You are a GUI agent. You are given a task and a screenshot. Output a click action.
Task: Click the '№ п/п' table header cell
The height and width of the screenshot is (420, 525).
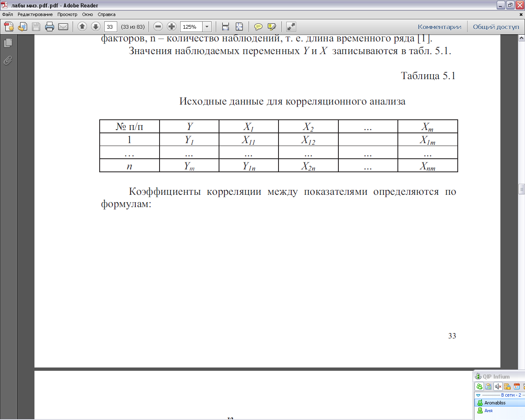click(x=130, y=127)
